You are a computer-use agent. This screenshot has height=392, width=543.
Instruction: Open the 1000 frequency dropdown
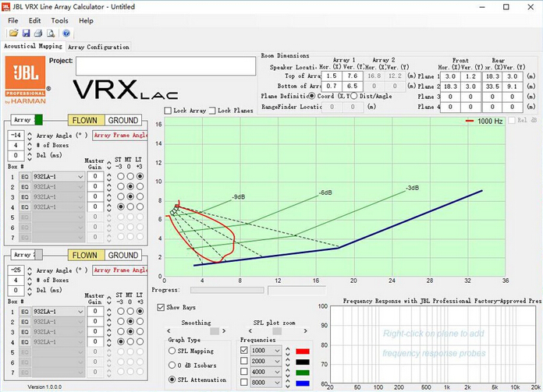tap(266, 351)
